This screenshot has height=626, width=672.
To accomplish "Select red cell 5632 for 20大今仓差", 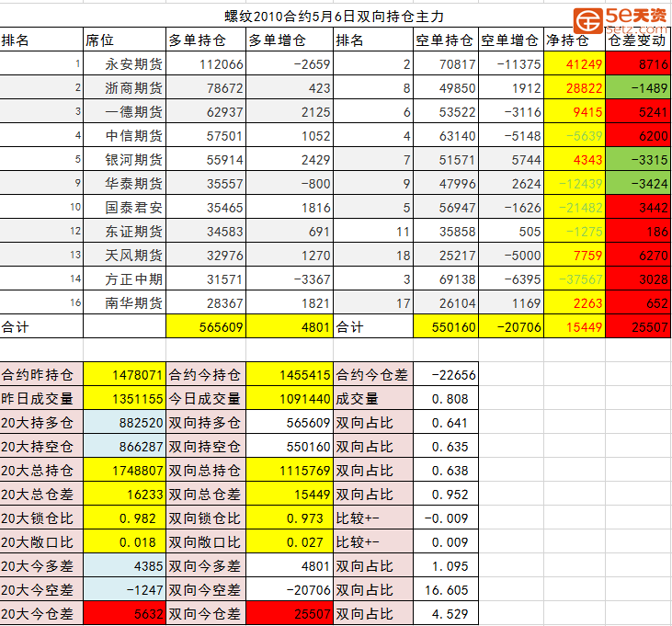I will coord(124,614).
